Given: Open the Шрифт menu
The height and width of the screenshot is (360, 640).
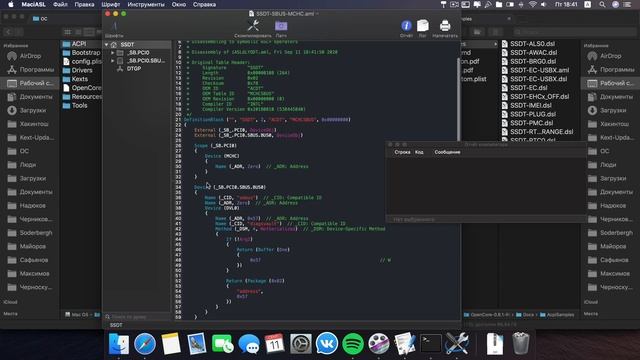Looking at the screenshot, I should click(111, 4).
